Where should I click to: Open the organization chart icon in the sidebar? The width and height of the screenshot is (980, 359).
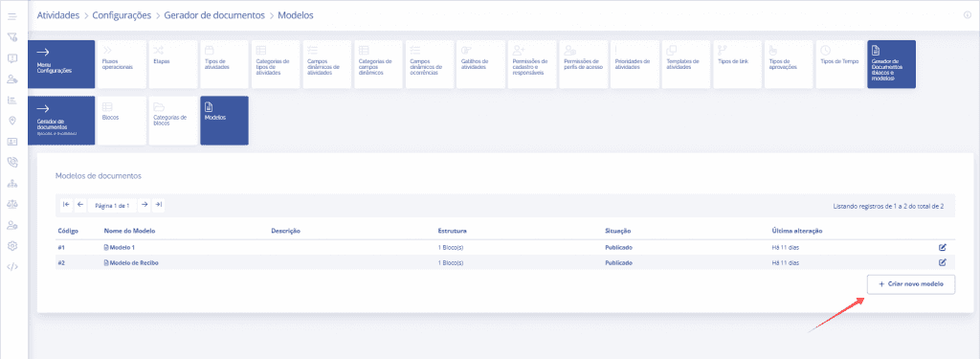(11, 183)
